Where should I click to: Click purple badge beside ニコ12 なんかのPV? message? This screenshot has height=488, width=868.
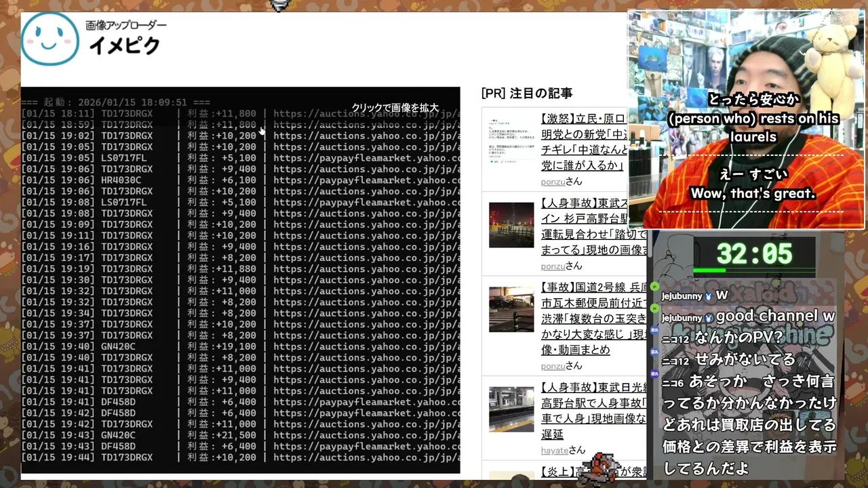(654, 331)
